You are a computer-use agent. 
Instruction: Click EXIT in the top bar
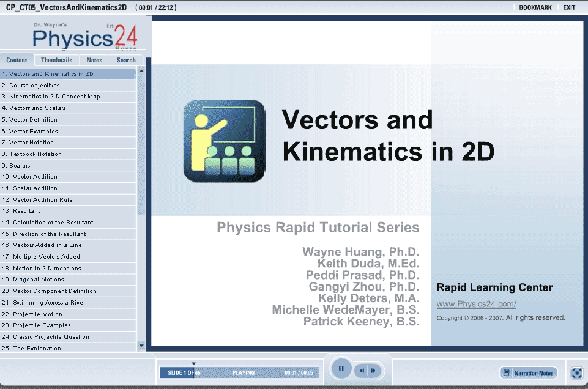(x=569, y=7)
